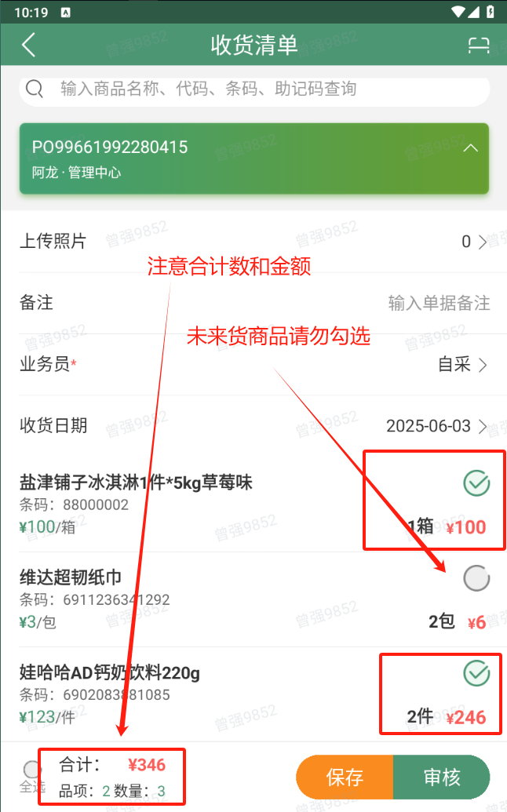Uncheck the 盐津铺子冰淇淋 item checkmark
This screenshot has height=812, width=507.
[x=476, y=483]
